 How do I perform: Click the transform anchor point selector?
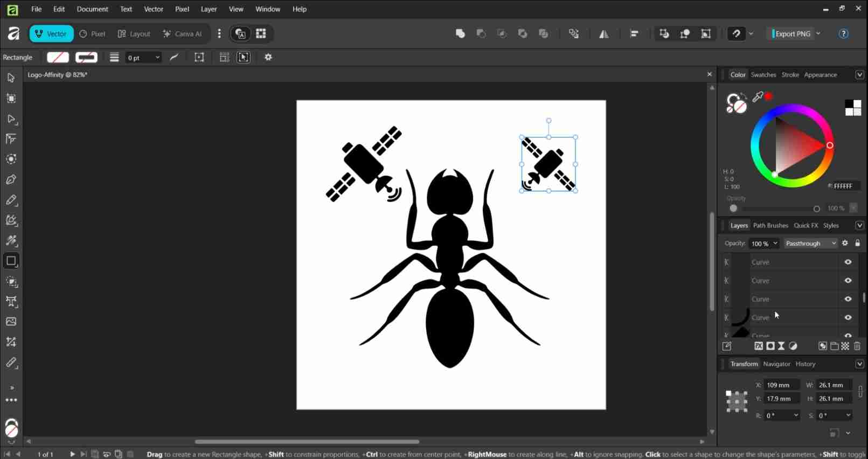point(737,401)
